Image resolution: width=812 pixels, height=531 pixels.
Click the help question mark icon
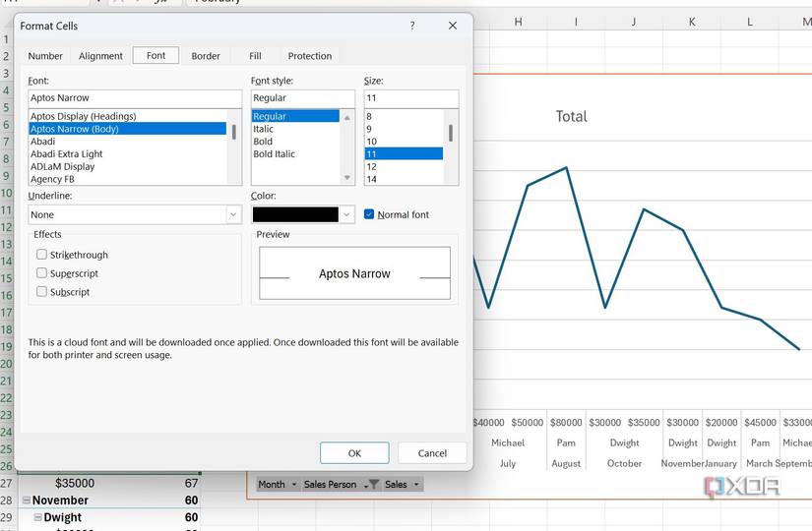(x=412, y=26)
